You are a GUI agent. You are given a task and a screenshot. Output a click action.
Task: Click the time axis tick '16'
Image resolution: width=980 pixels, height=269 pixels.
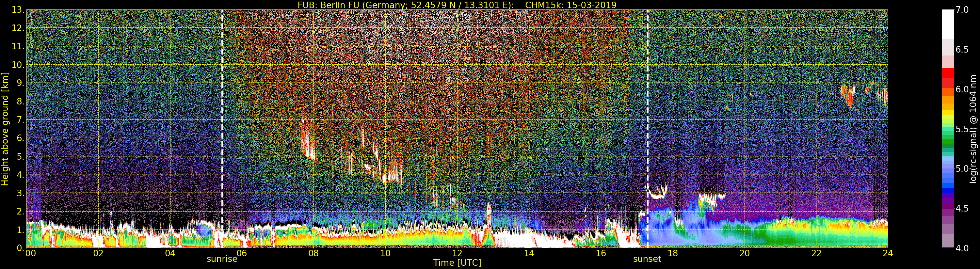click(601, 253)
